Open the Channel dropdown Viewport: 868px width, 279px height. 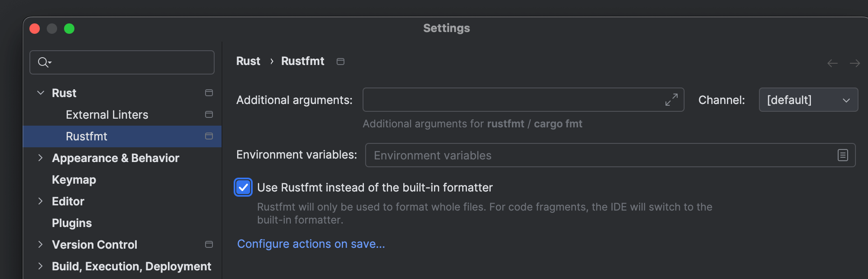[808, 100]
